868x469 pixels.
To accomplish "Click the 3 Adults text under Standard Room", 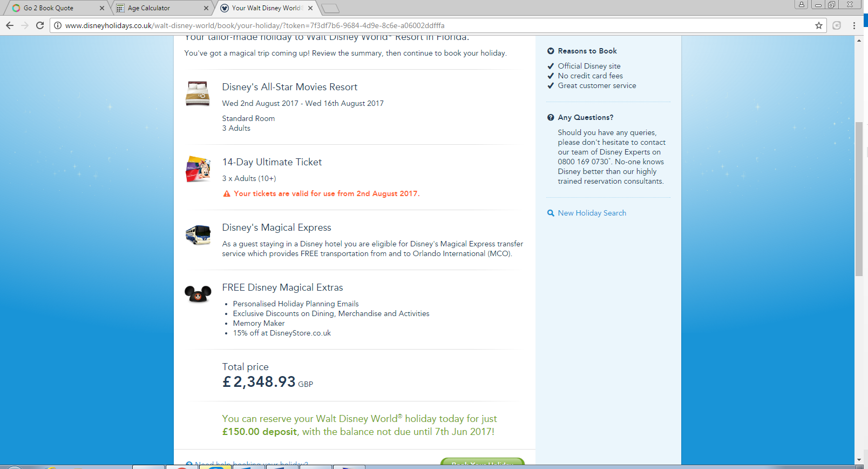I will click(x=236, y=128).
